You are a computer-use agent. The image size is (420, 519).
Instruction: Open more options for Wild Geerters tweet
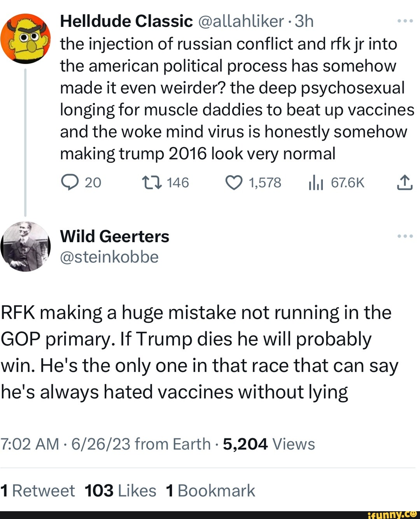[x=405, y=236]
